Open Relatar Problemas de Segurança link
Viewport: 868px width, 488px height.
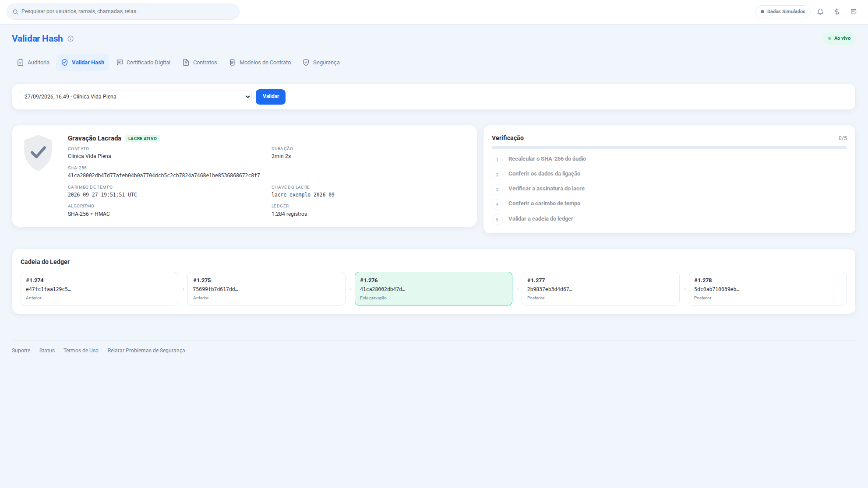point(146,351)
